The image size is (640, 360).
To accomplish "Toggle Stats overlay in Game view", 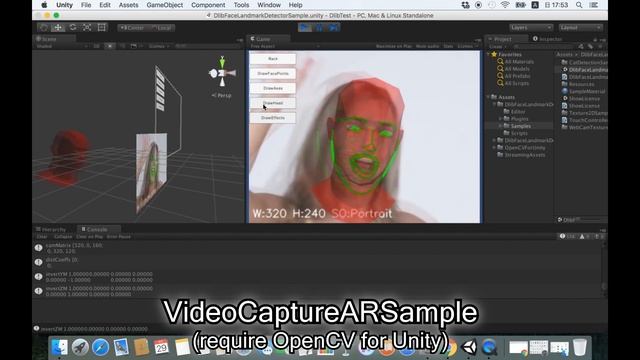I will pos(448,46).
